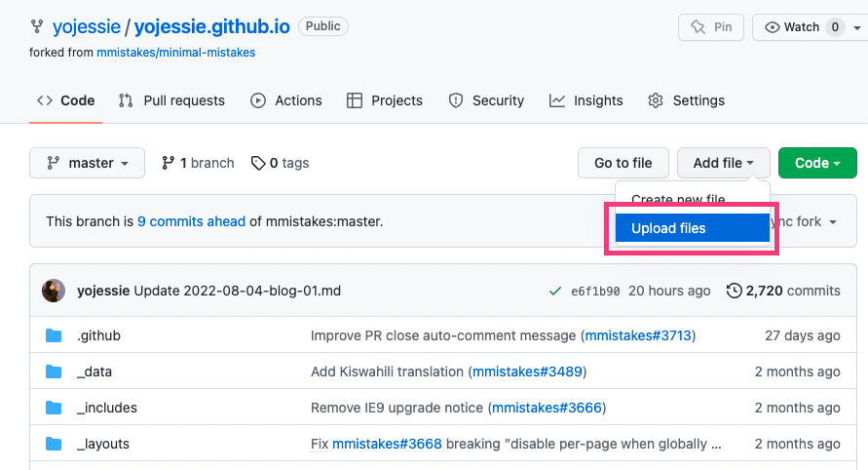Viewport: 868px width, 470px height.
Task: Switch to the Pull requests tab
Action: click(171, 100)
